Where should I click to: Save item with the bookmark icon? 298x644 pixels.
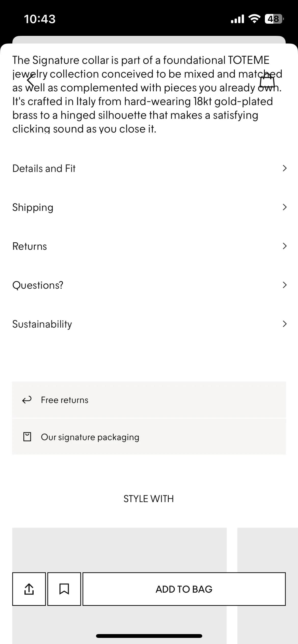(x=64, y=589)
